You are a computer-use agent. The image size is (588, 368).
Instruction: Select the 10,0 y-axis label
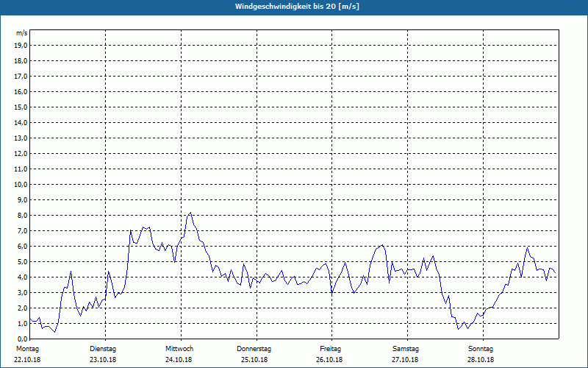(x=21, y=185)
